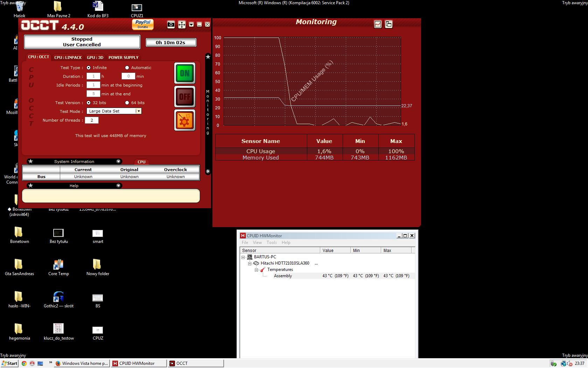The width and height of the screenshot is (588, 368).
Task: Select the Gta SanAndreas folder icon
Action: click(x=20, y=268)
